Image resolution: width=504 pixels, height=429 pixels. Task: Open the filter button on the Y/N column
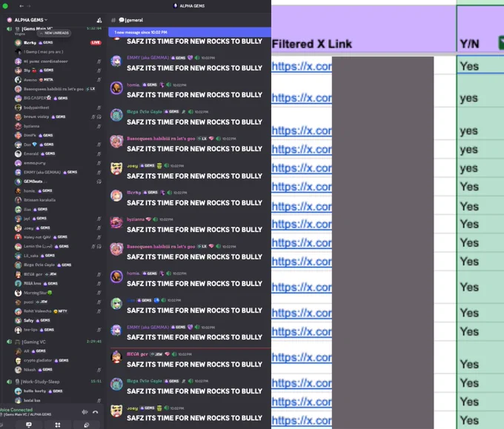501,43
